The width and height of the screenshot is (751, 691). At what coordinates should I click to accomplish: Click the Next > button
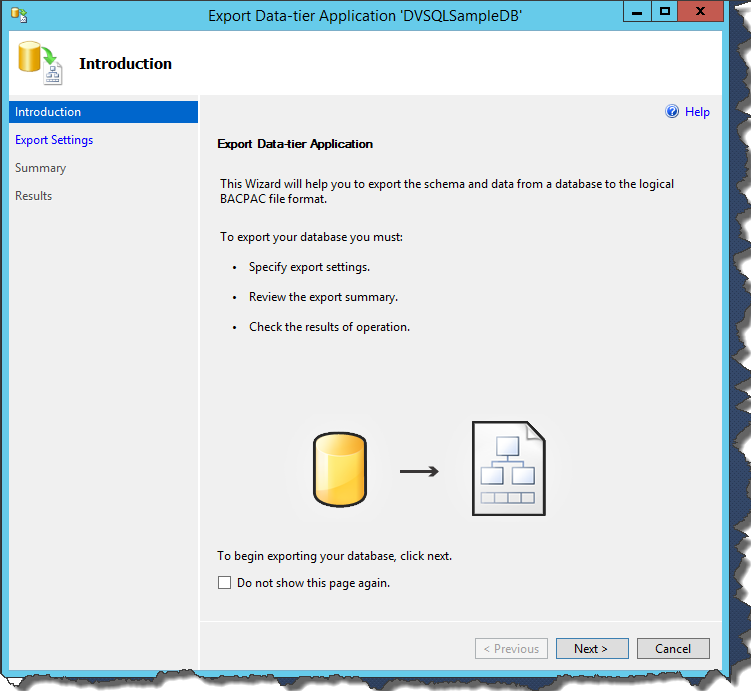(x=592, y=648)
